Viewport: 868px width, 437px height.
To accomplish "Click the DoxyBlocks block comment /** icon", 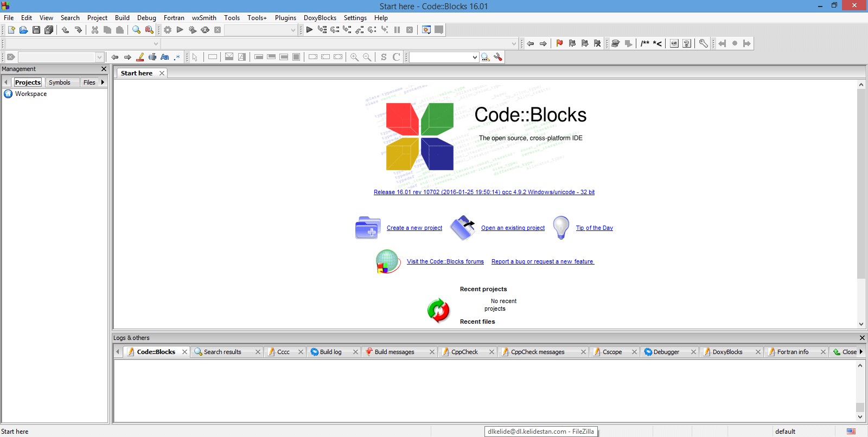I will [x=644, y=43].
